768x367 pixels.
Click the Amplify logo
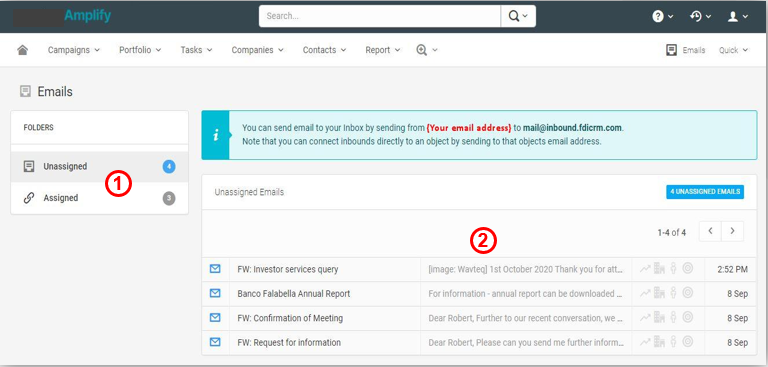[x=88, y=16]
